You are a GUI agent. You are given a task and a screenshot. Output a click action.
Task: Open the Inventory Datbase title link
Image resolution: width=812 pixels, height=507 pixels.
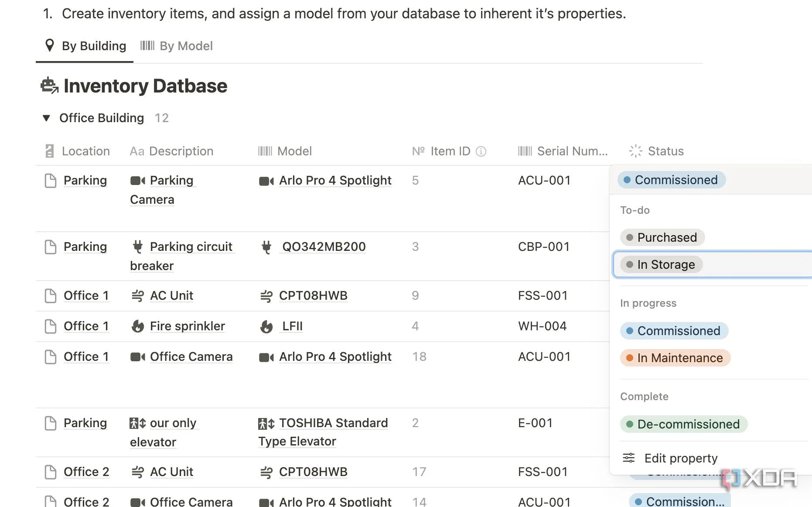click(x=145, y=86)
